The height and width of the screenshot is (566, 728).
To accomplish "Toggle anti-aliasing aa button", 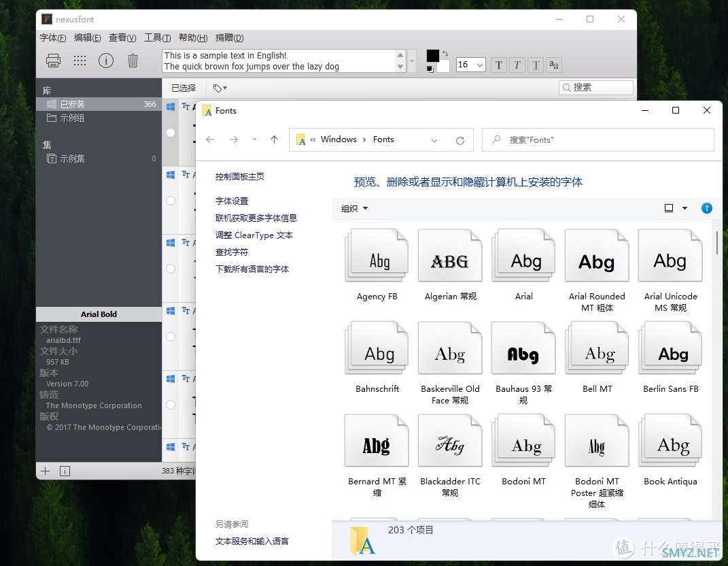I will 554,65.
